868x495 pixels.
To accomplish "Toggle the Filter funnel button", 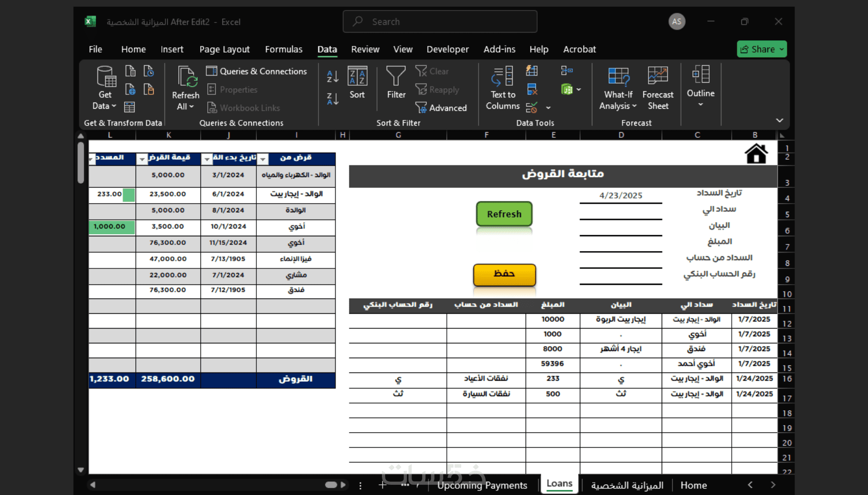I will 396,82.
